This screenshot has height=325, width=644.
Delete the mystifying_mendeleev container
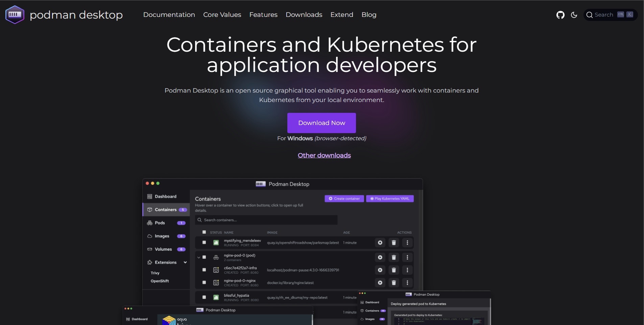coord(394,243)
